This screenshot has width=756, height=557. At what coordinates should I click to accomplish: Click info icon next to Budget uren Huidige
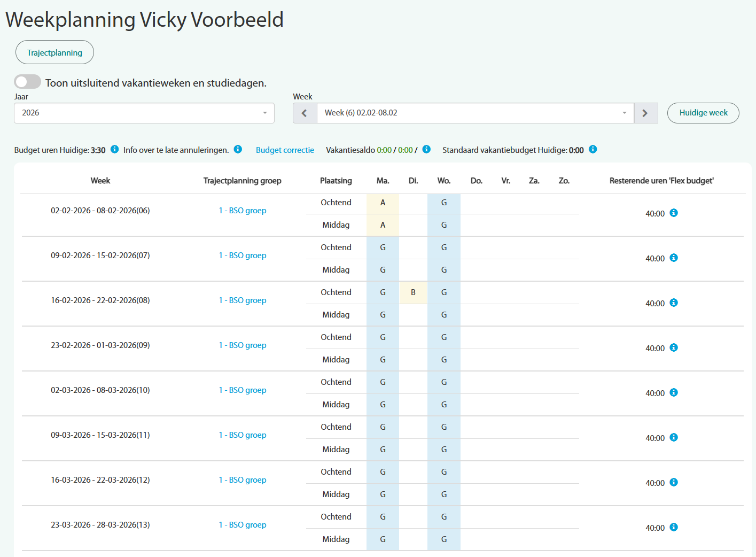(x=114, y=150)
